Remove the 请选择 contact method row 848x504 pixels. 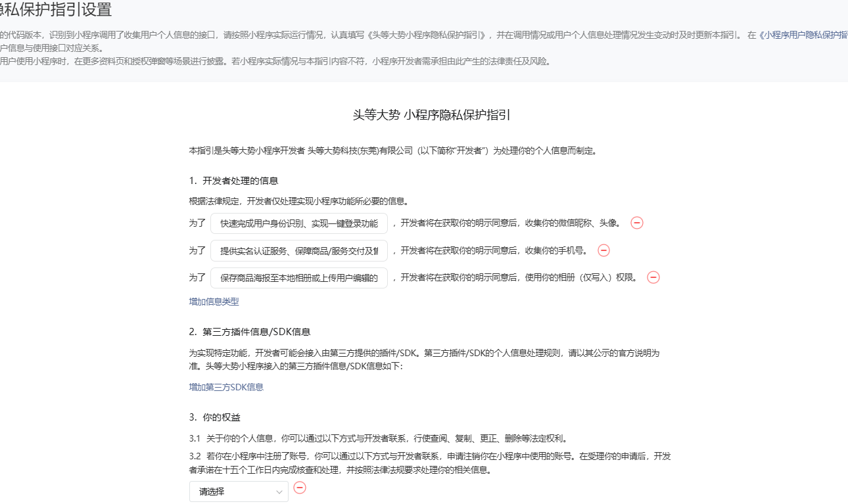coord(300,488)
